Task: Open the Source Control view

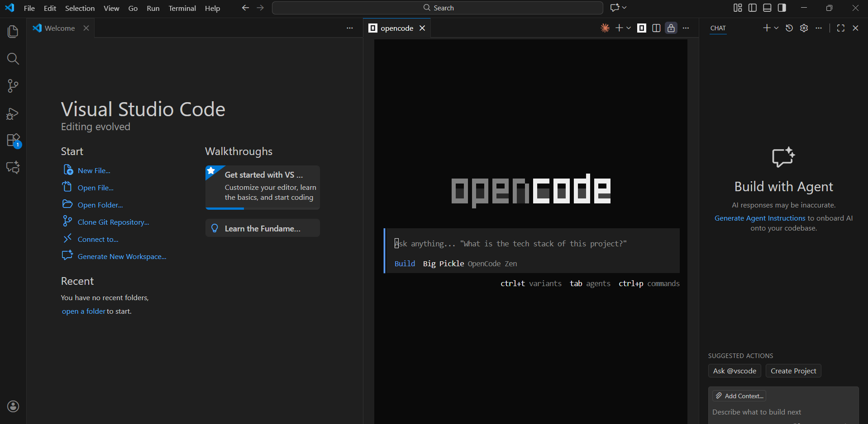Action: pyautogui.click(x=13, y=86)
